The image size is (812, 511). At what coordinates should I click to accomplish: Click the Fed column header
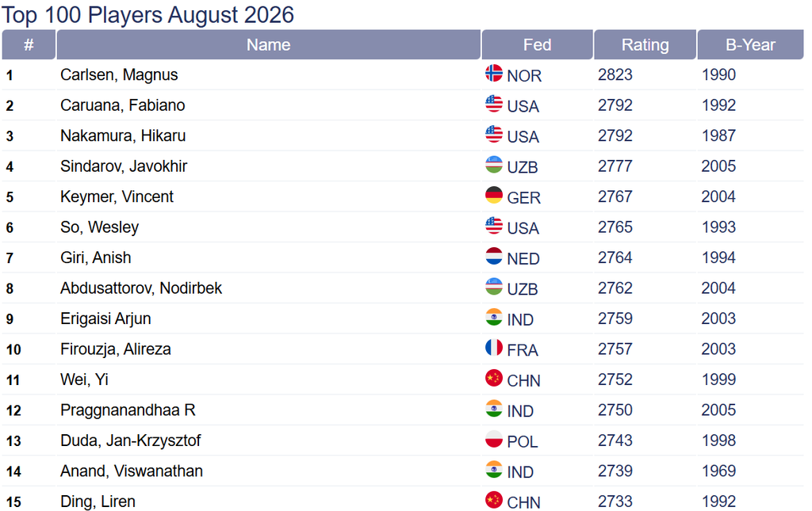[537, 44]
